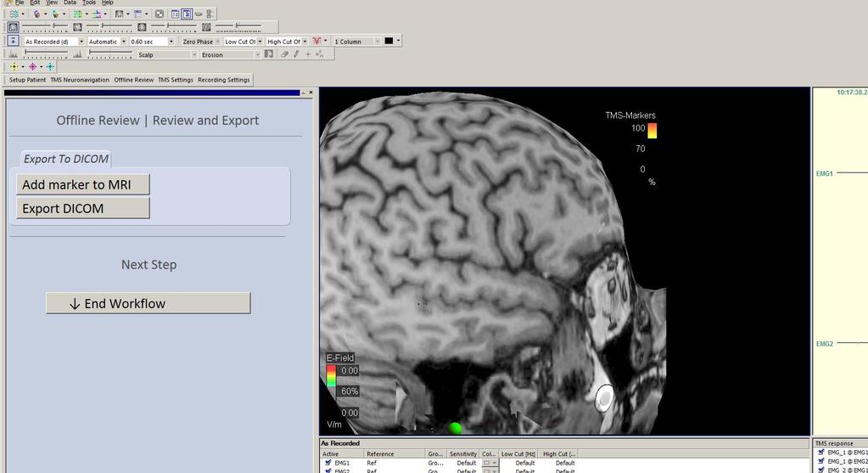Click the expand-to-fullscreen square icon
The width and height of the screenshot is (868, 473).
(x=160, y=14)
